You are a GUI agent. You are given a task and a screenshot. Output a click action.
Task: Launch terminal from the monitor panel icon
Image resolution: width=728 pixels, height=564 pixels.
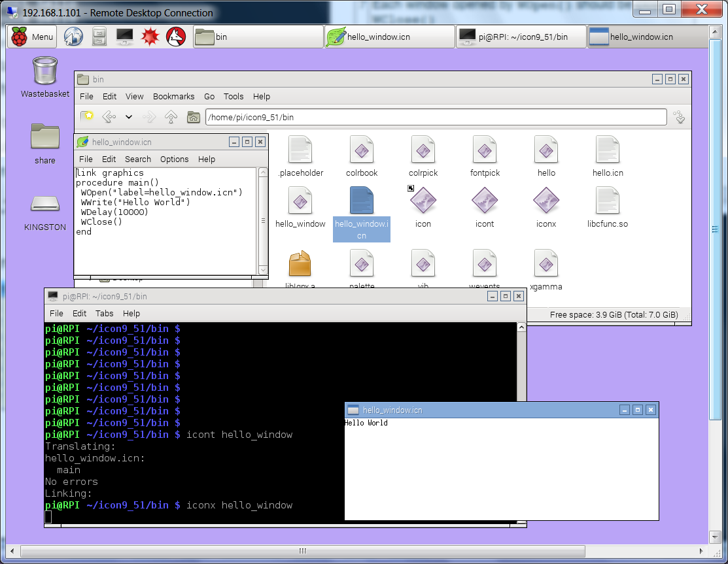click(125, 37)
